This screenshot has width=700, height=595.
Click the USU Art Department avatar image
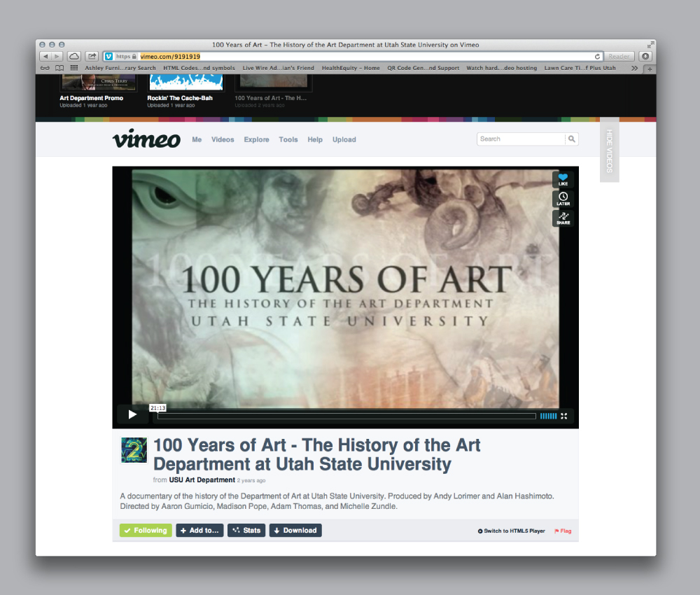click(134, 450)
